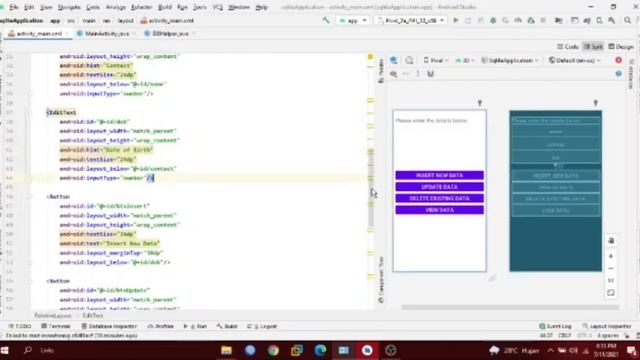Viewport: 640px width, 360px height.
Task: Open the Build tool window
Action: 227,326
